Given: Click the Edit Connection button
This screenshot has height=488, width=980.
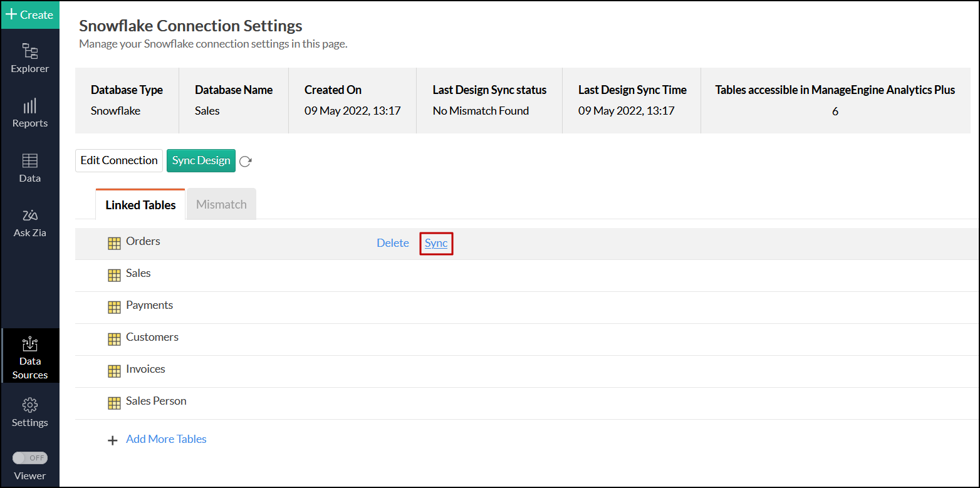Looking at the screenshot, I should tap(119, 160).
